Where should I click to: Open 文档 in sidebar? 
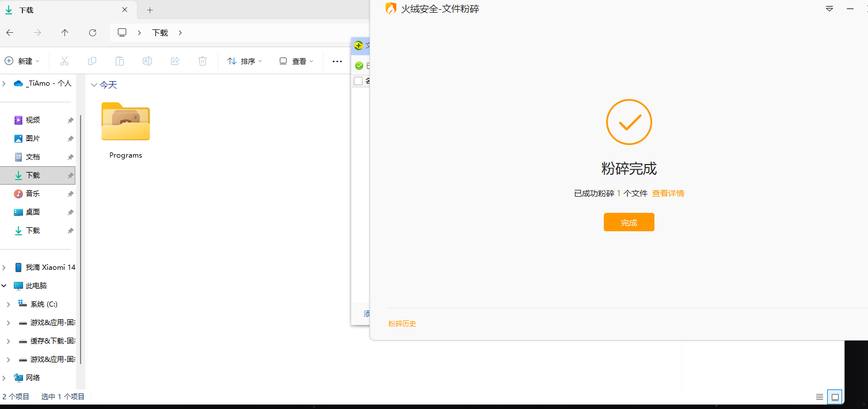(x=33, y=157)
